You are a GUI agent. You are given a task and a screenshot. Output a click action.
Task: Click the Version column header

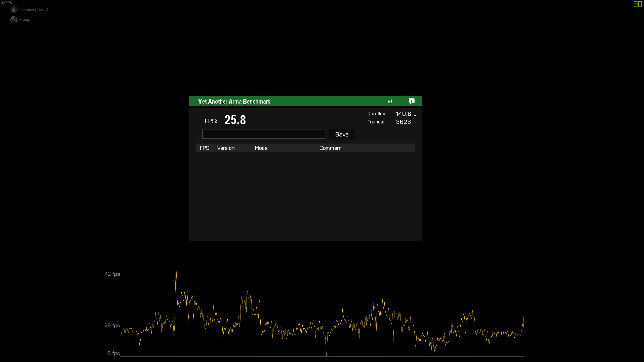click(226, 148)
